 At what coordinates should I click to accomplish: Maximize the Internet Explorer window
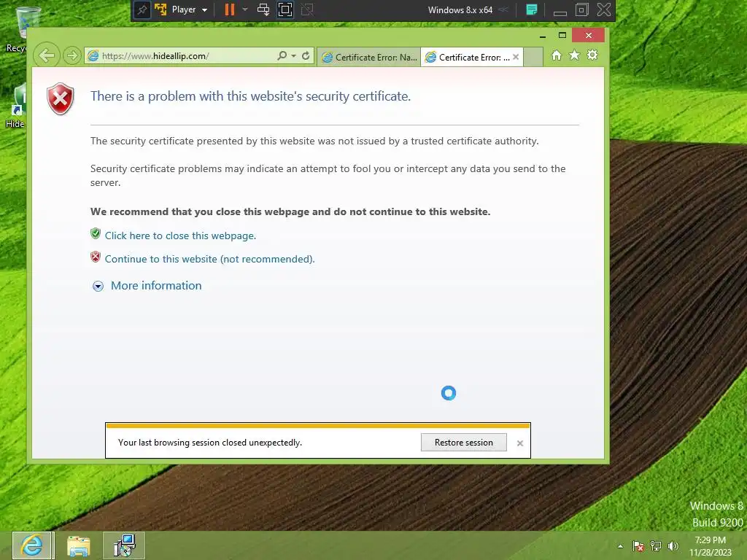coord(562,35)
